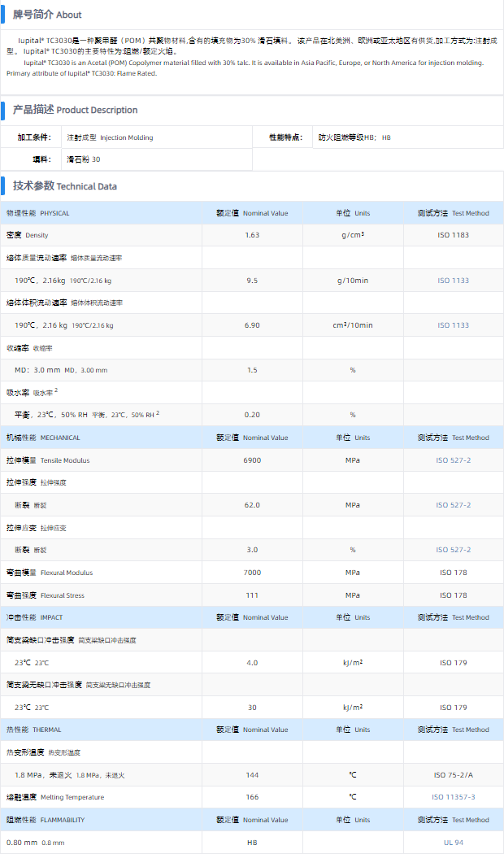Image resolution: width=504 pixels, height=854 pixels.
Task: Open the ISO 11357-3 melting temperature link
Action: pyautogui.click(x=453, y=797)
